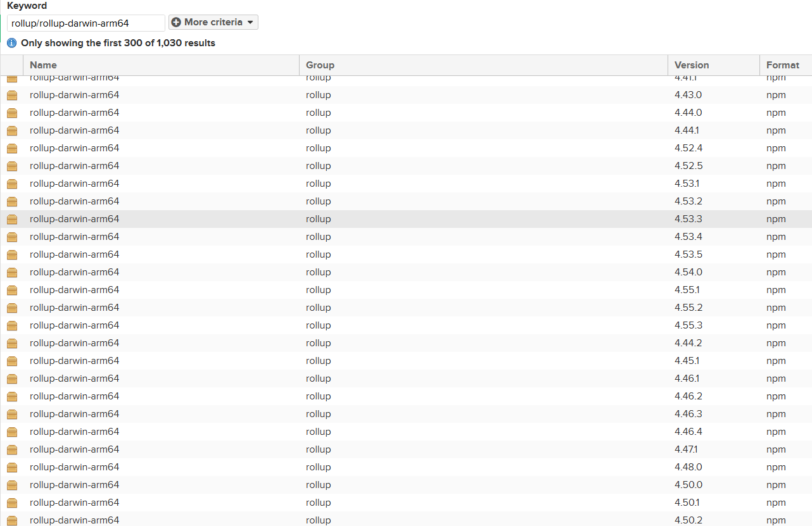
Task: Click package icon for version 4.43.0
Action: pyautogui.click(x=12, y=95)
